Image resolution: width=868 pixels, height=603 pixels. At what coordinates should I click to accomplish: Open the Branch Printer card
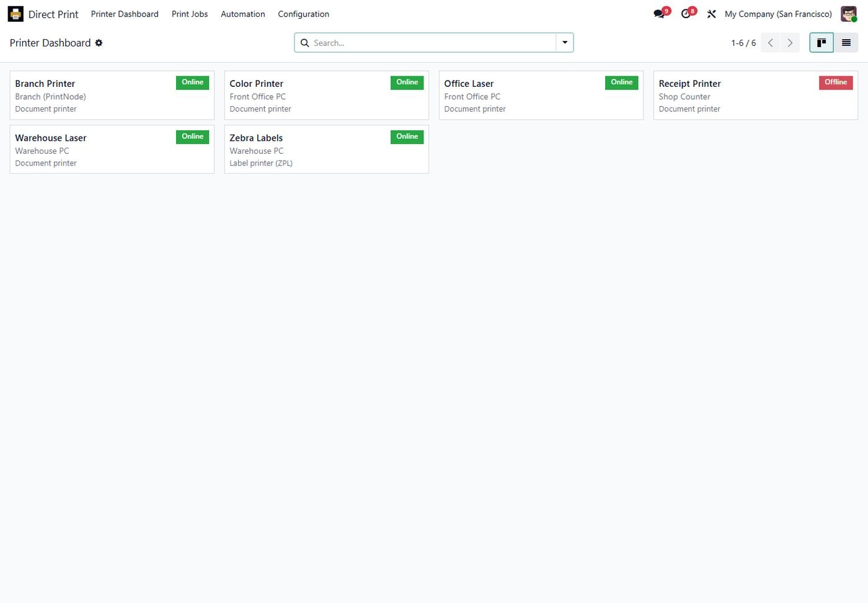point(112,96)
